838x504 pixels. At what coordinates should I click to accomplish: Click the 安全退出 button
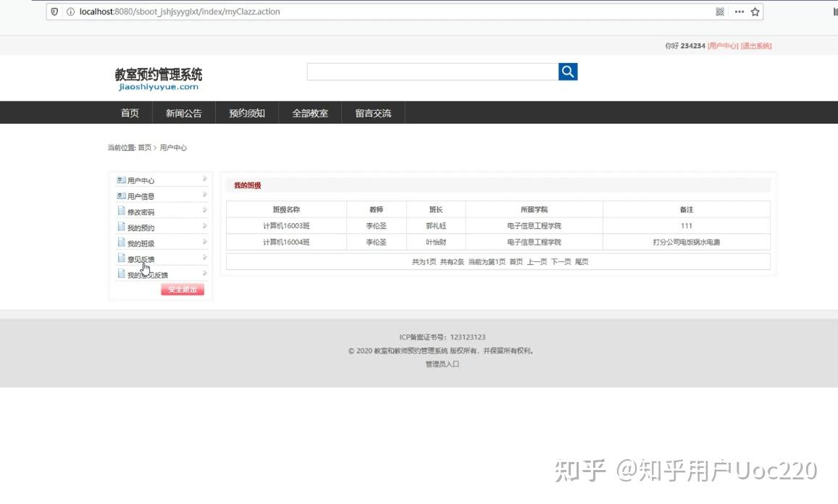tap(182, 289)
